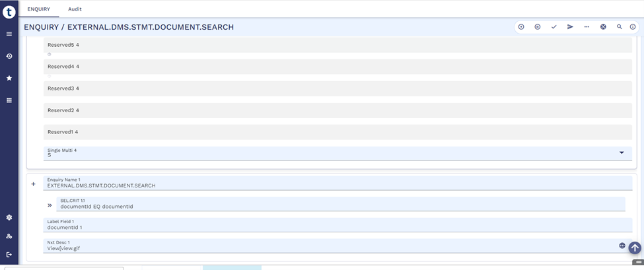Click the Reserved4 4 field
Screen dimensions: 644x270
(x=338, y=67)
